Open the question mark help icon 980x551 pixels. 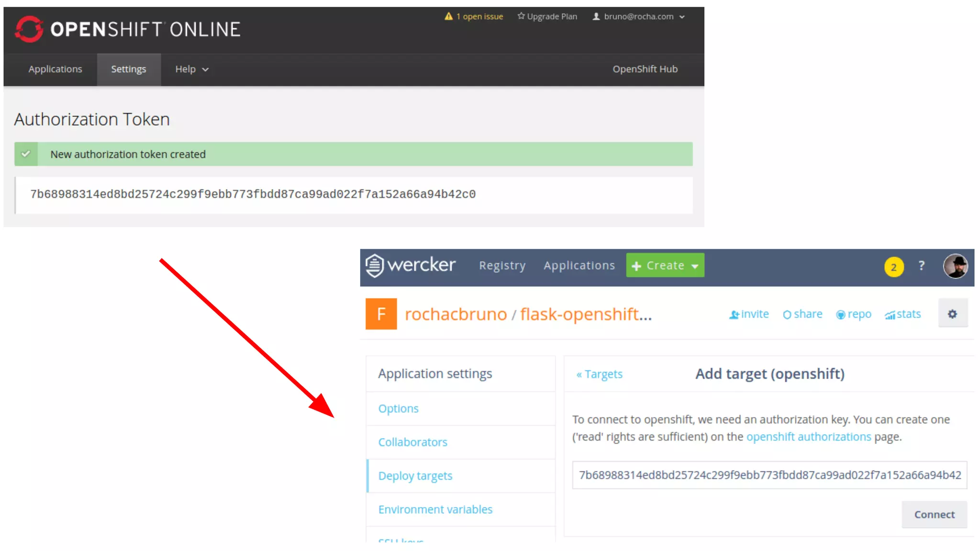(x=921, y=266)
